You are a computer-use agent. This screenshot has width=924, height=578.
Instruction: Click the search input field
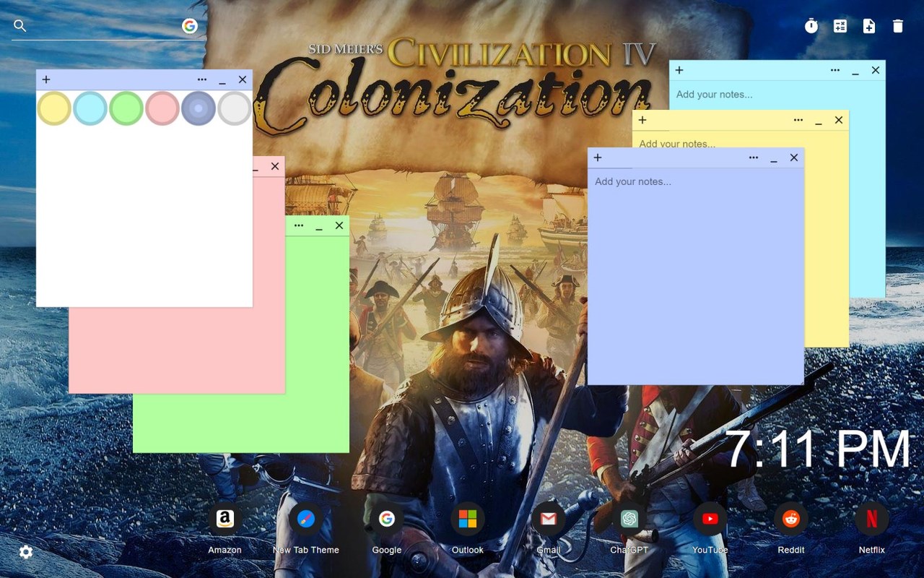[x=104, y=26]
